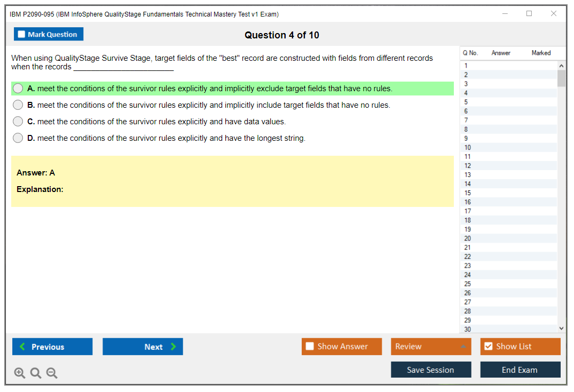Select answer option A radio button

(x=18, y=89)
